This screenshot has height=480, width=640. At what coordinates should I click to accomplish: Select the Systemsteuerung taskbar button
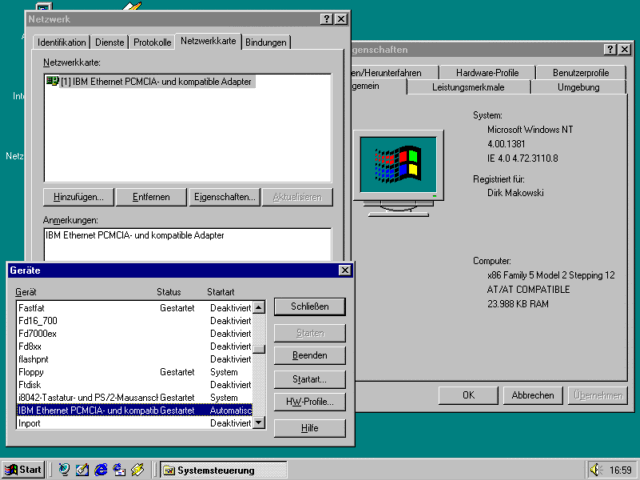point(223,470)
